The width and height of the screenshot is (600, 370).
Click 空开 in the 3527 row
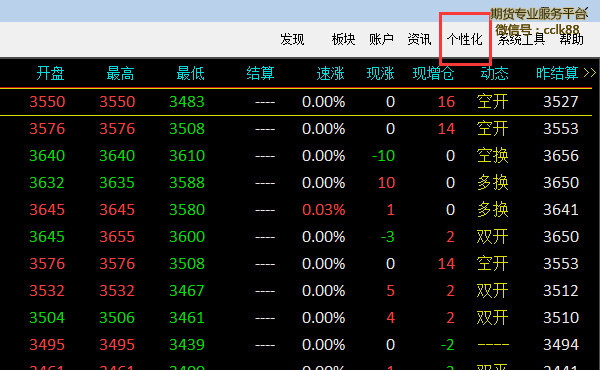(x=493, y=102)
